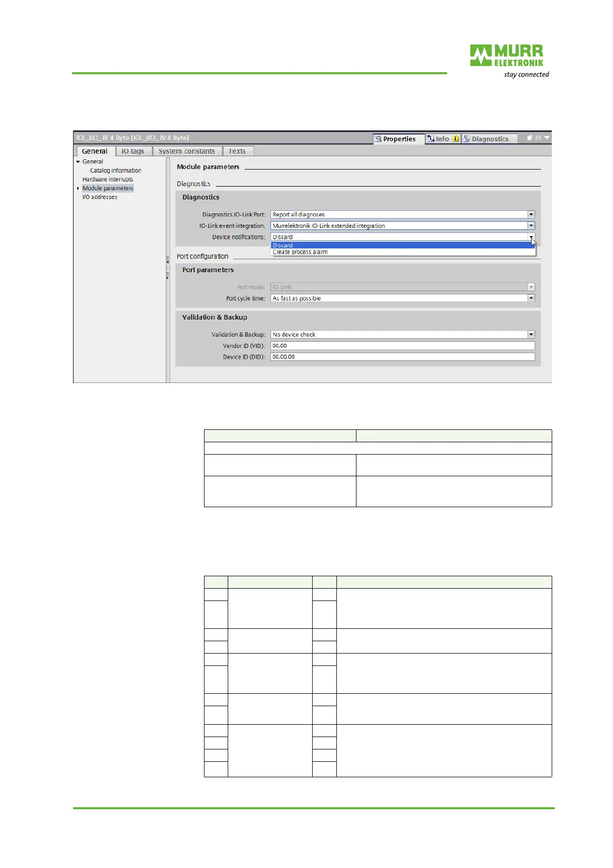Select Module parameters in the navigation tree
This screenshot has height=868, width=613.
click(x=108, y=188)
